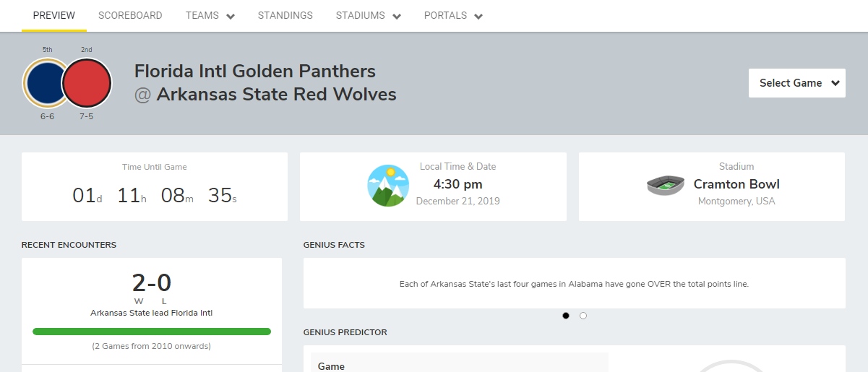Click the green recent encounters bar
868x372 pixels.
152,332
